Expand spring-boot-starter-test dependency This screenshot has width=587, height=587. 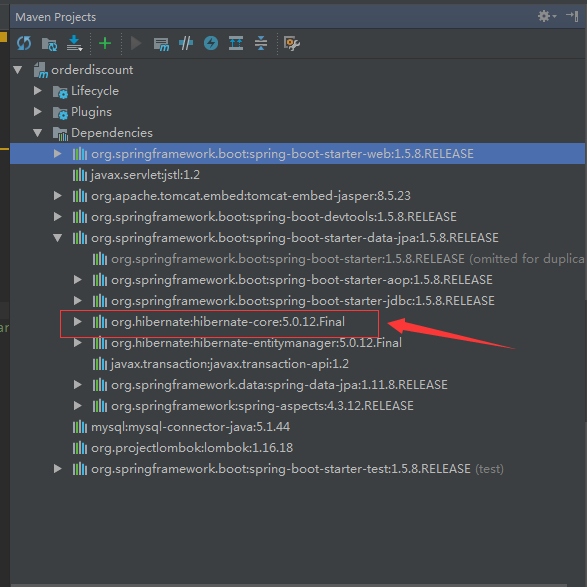pos(57,469)
